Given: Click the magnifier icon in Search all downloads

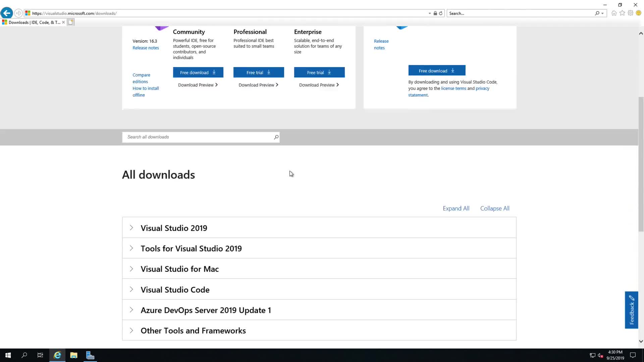Looking at the screenshot, I should 276,137.
